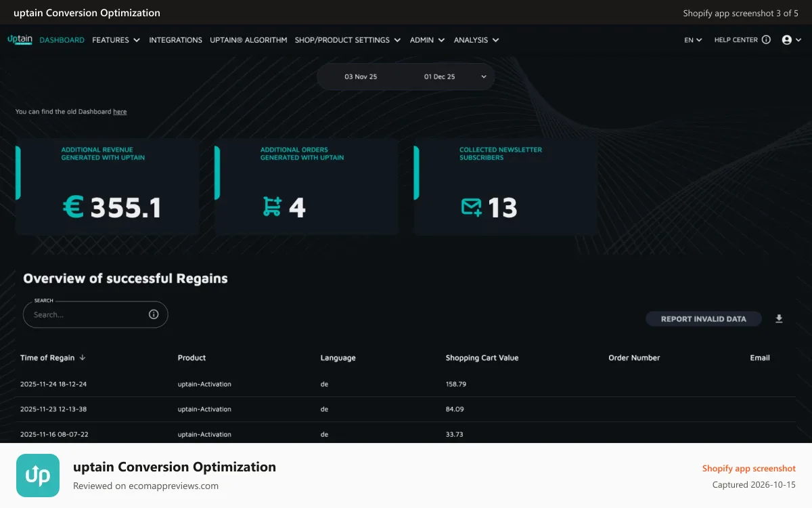
Task: Expand the Features menu
Action: pyautogui.click(x=116, y=40)
